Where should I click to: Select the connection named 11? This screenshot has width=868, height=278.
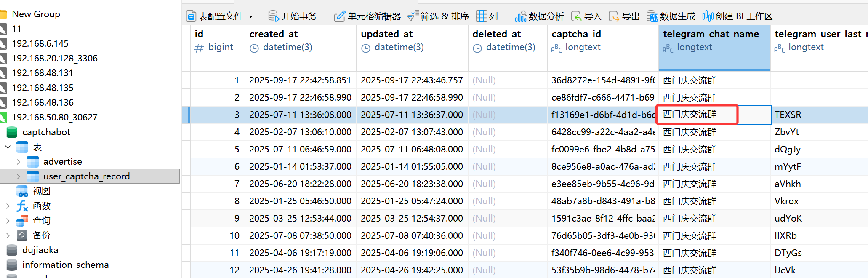coord(16,29)
